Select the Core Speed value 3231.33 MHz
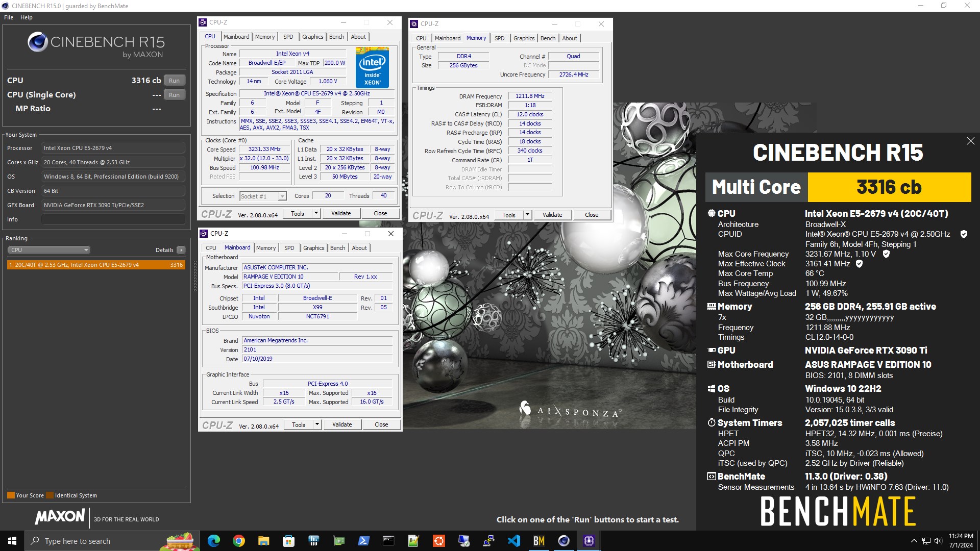980x551 pixels. pyautogui.click(x=264, y=149)
